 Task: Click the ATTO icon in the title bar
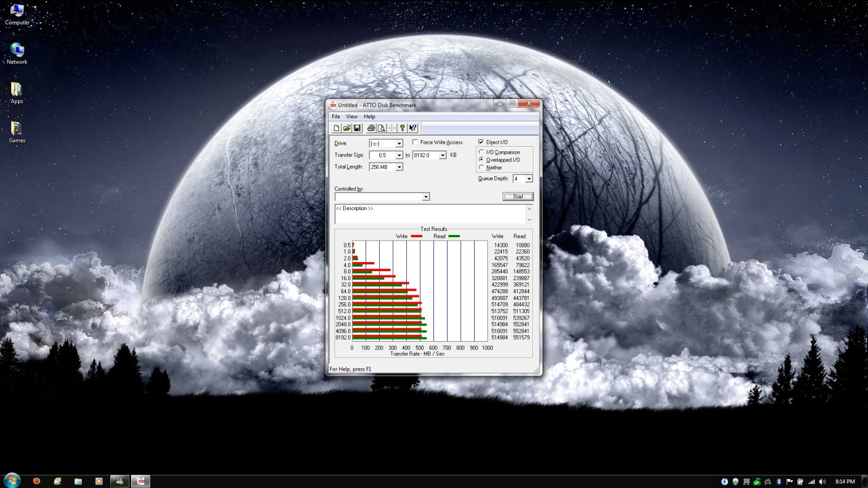point(333,105)
